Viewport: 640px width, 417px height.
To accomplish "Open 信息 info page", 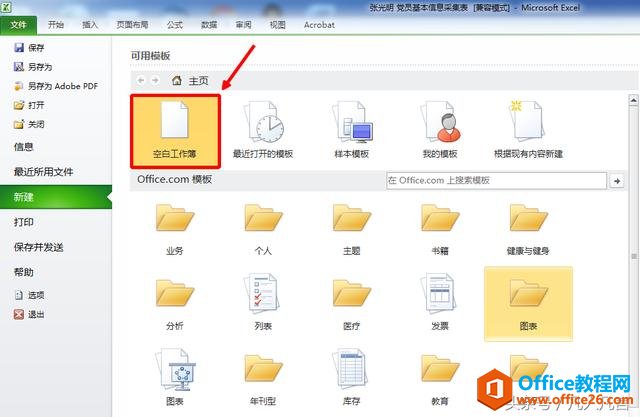I will coord(23,147).
